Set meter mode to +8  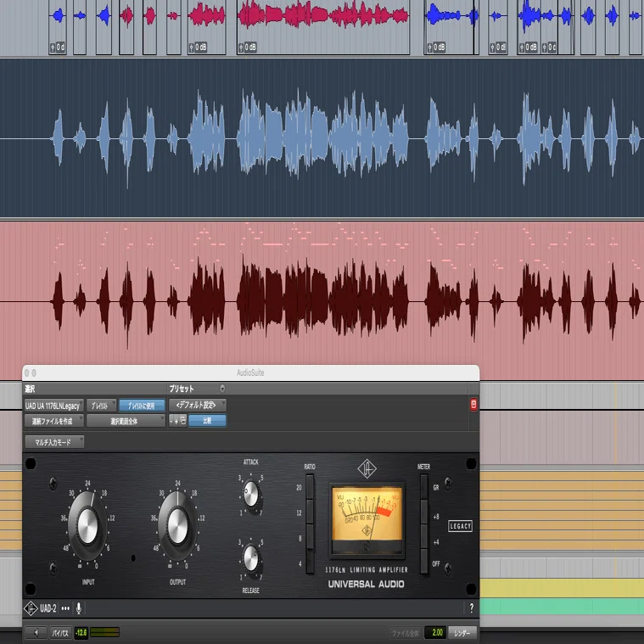pyautogui.click(x=424, y=512)
